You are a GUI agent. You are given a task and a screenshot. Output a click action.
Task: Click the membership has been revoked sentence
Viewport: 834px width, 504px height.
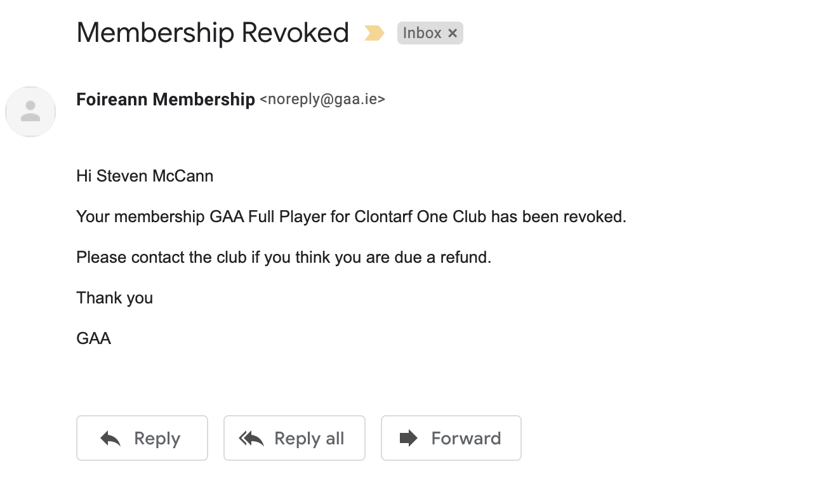coord(351,216)
